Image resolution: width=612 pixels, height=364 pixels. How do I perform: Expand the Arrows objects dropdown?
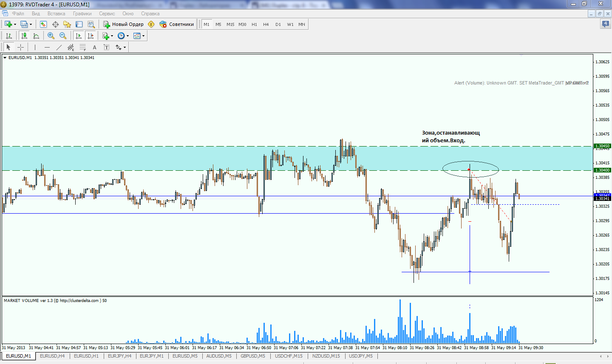pyautogui.click(x=125, y=47)
